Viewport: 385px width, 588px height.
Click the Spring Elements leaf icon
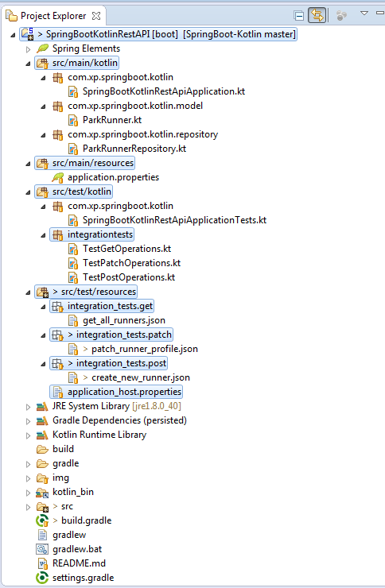click(x=43, y=48)
